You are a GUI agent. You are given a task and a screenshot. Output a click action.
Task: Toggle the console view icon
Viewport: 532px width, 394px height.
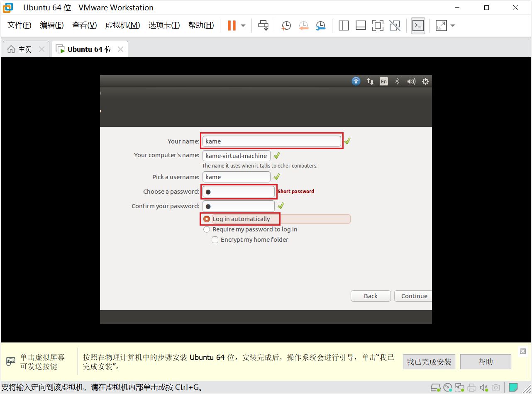tap(418, 26)
